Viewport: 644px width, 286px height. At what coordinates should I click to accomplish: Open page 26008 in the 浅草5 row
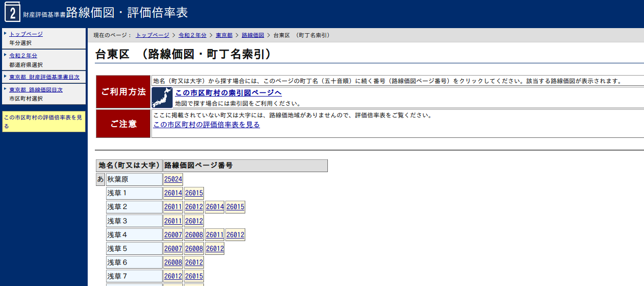click(x=194, y=248)
